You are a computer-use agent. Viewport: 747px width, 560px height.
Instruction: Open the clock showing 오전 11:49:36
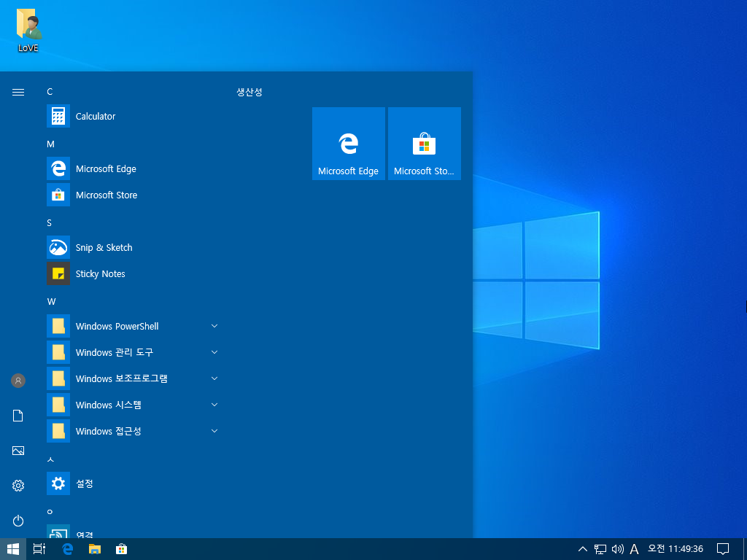(676, 549)
